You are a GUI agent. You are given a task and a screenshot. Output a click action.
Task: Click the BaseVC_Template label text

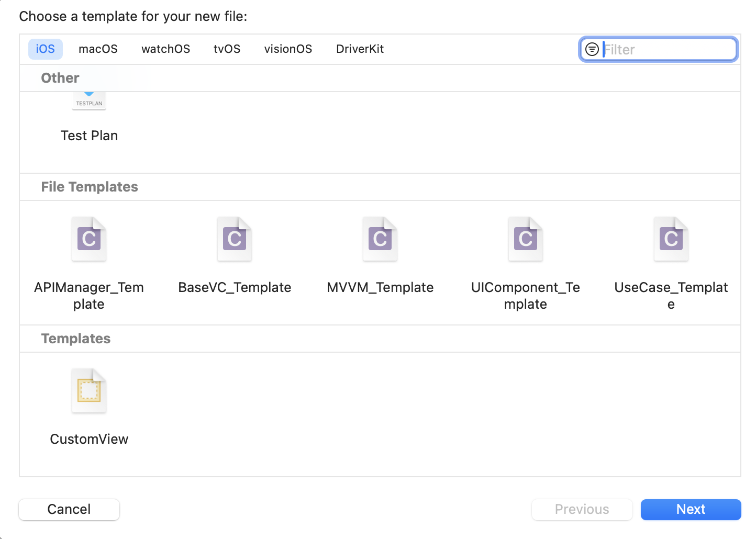[235, 287]
